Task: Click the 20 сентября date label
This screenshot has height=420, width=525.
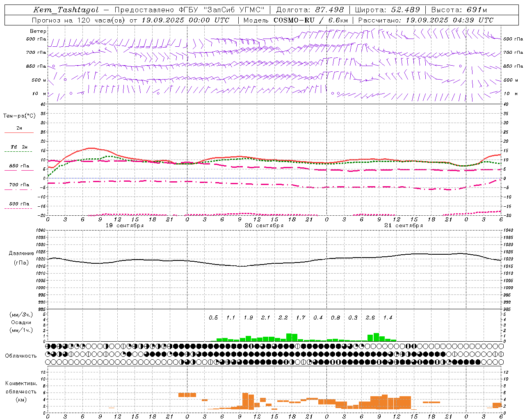Action: [x=264, y=226]
